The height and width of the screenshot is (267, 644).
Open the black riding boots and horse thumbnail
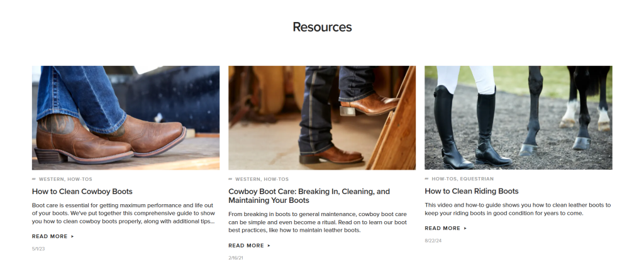[518, 117]
